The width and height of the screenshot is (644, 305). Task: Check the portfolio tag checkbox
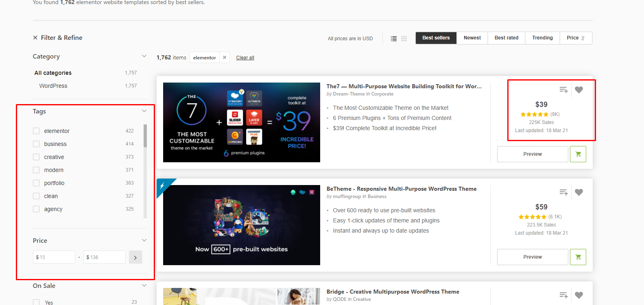(36, 183)
